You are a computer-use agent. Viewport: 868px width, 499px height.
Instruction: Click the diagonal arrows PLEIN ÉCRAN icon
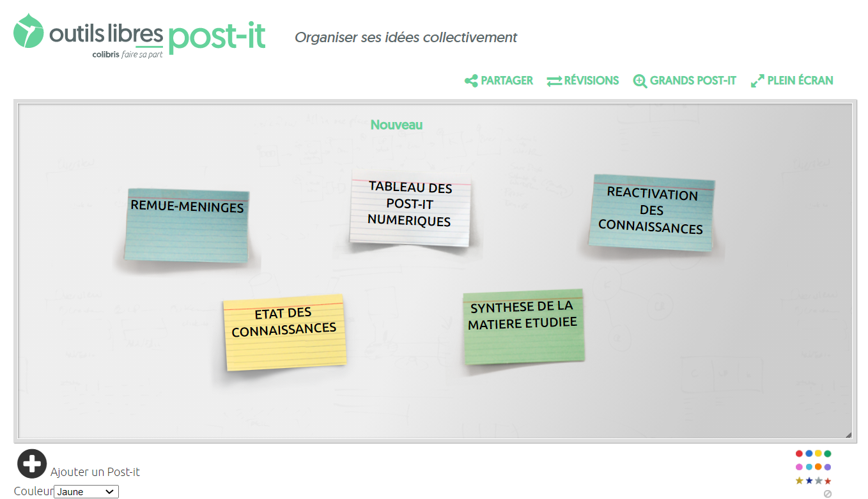point(757,81)
